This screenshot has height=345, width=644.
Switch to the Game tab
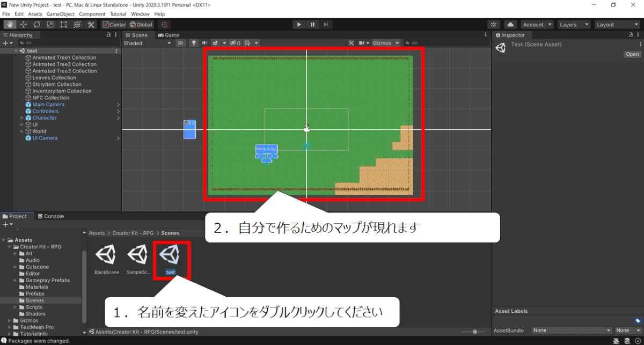tap(169, 35)
